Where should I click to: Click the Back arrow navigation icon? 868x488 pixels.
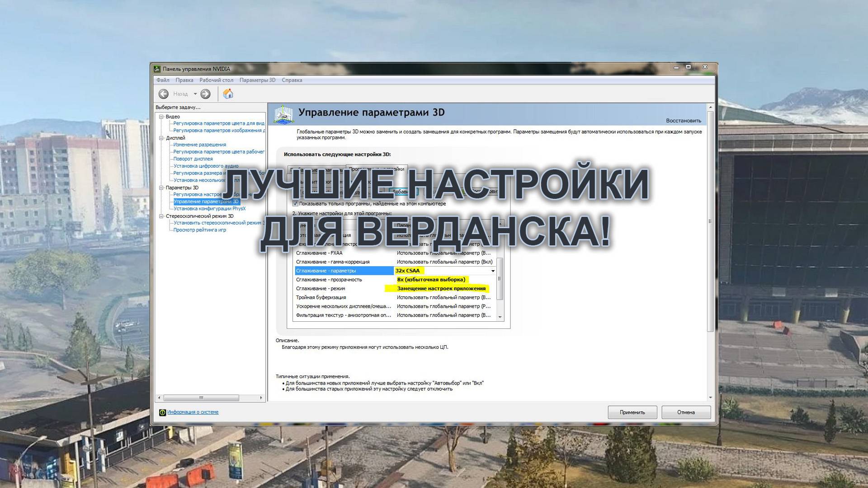[x=164, y=94]
